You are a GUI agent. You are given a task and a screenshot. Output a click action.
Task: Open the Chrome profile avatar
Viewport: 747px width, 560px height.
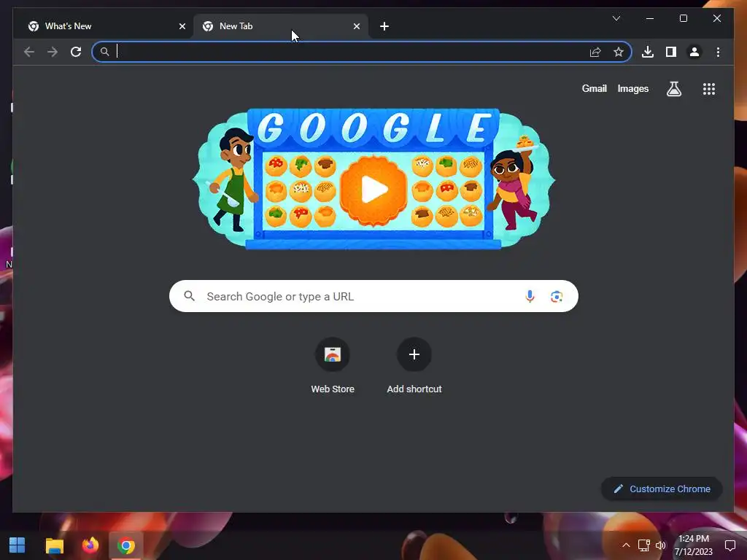(x=694, y=52)
